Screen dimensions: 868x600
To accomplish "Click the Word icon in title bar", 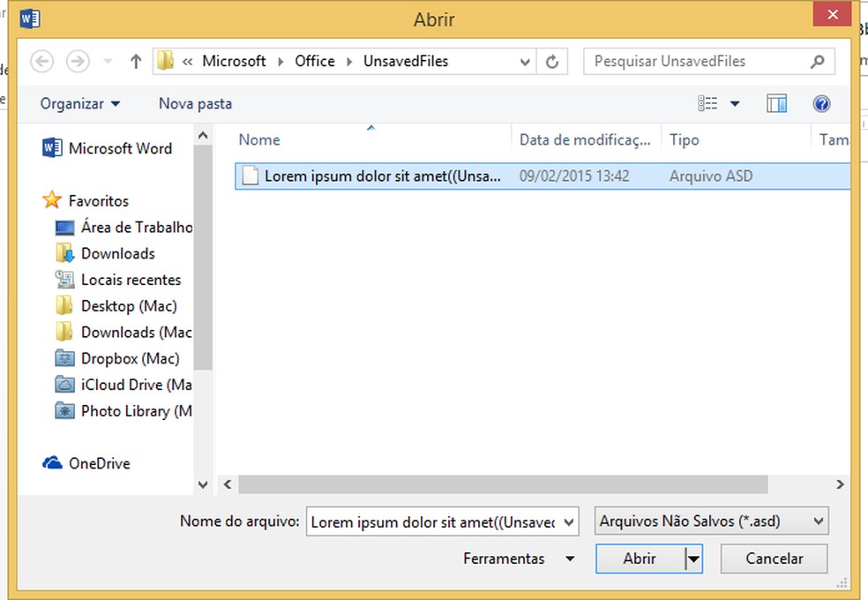I will (x=30, y=19).
